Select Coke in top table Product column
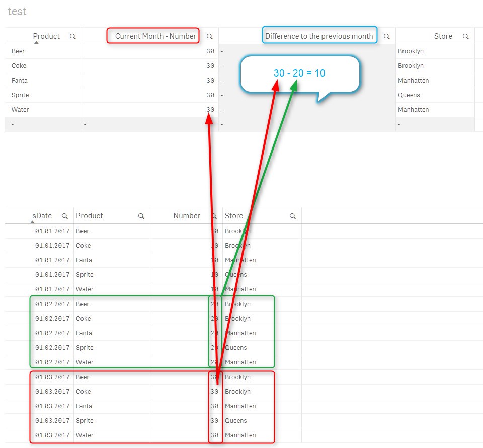483x448 pixels. click(19, 65)
